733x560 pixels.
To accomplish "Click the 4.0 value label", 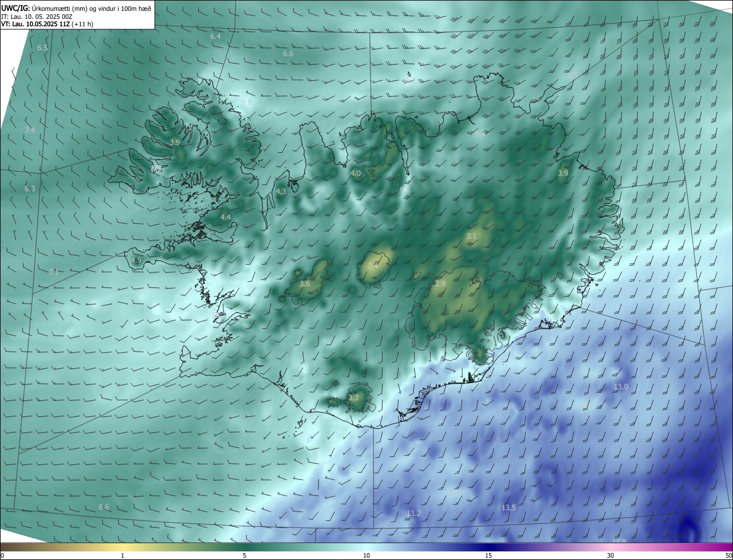I will pos(356,173).
